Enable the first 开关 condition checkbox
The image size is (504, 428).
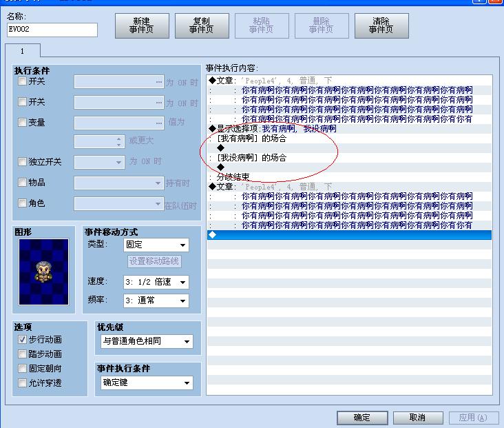22,81
